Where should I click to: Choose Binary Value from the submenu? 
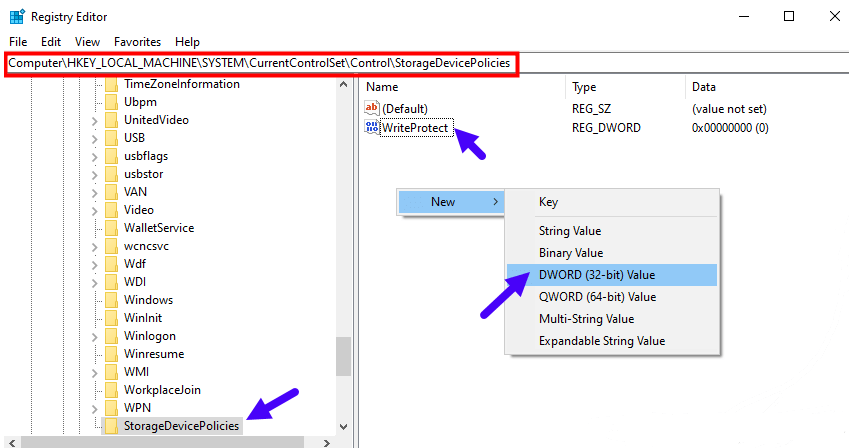coord(612,253)
